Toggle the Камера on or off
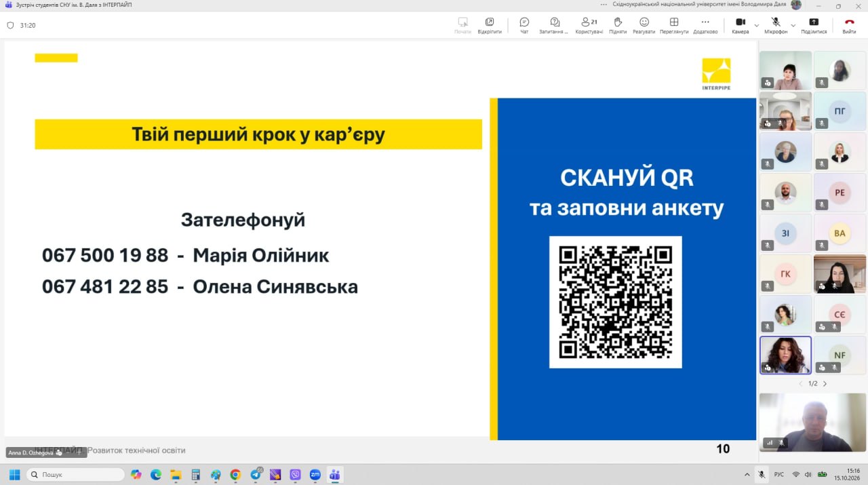Screen dimensions: 868x485 pos(741,26)
